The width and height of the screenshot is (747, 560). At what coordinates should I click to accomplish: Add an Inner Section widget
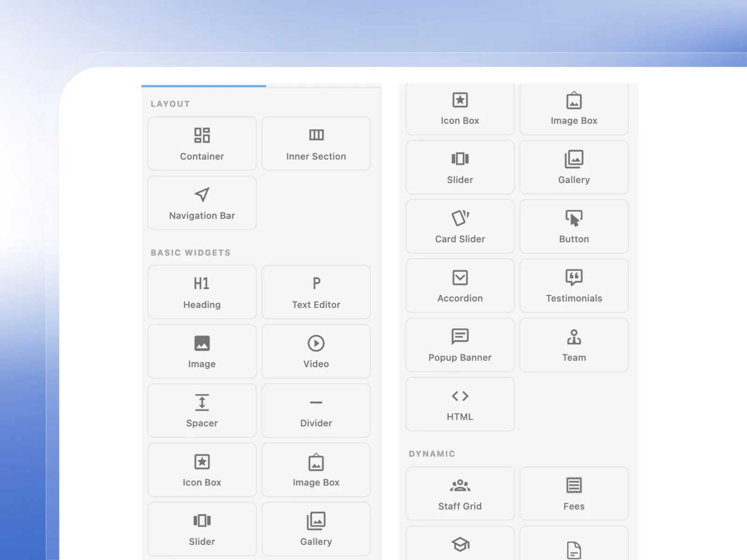tap(316, 143)
